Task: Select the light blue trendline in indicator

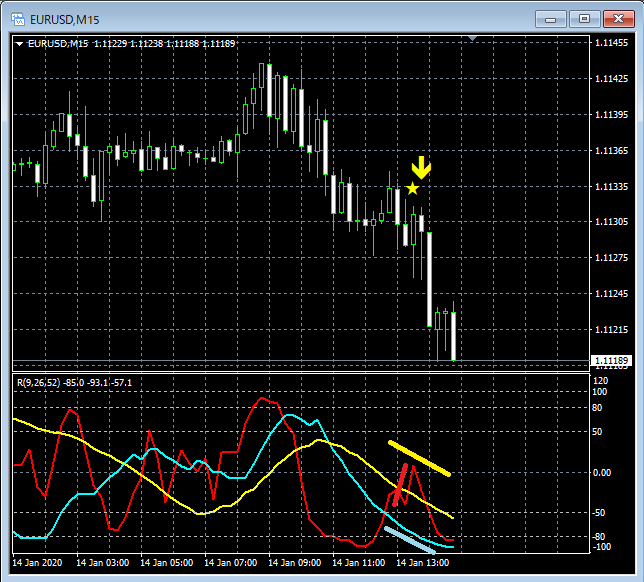Action: click(410, 541)
